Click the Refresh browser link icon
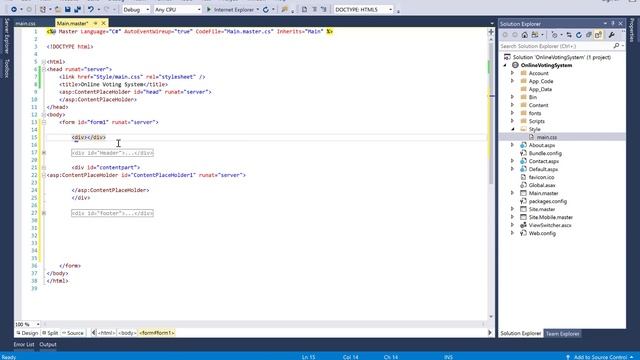Image resolution: width=640 pixels, height=360 pixels. coord(266,9)
